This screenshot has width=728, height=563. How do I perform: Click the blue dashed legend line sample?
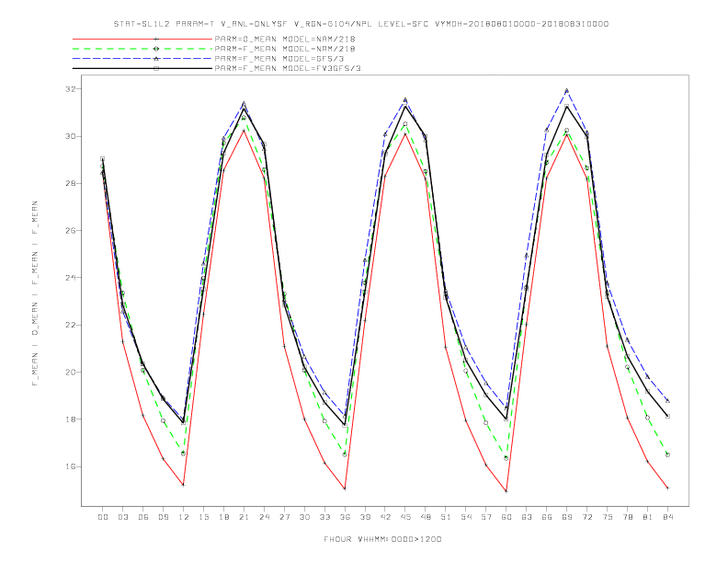point(142,59)
